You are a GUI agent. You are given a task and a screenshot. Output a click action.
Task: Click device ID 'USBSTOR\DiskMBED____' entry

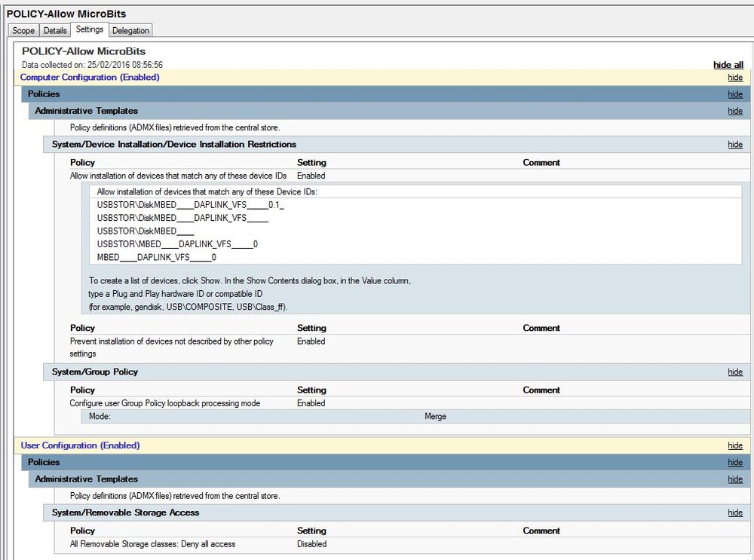pos(146,231)
